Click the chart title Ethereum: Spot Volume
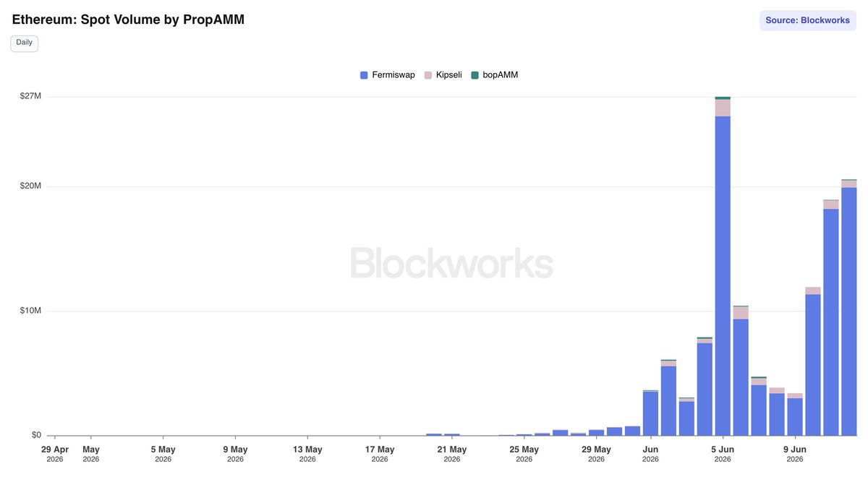 [128, 20]
